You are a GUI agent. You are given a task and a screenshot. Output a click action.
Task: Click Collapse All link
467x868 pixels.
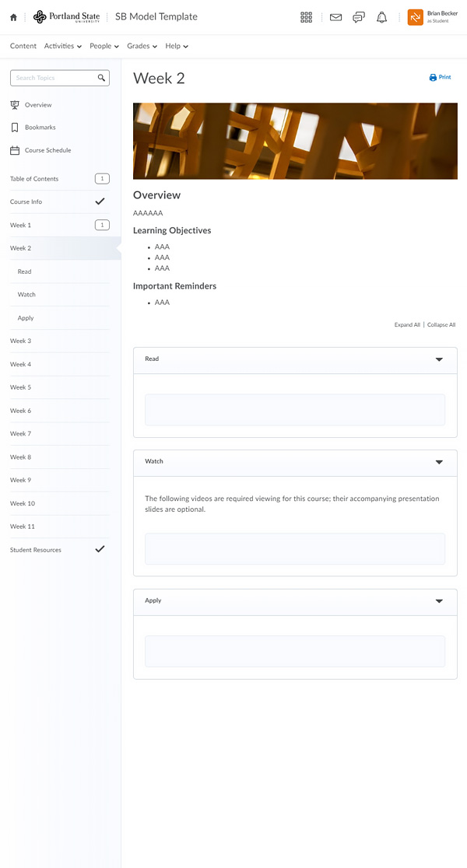coord(441,325)
